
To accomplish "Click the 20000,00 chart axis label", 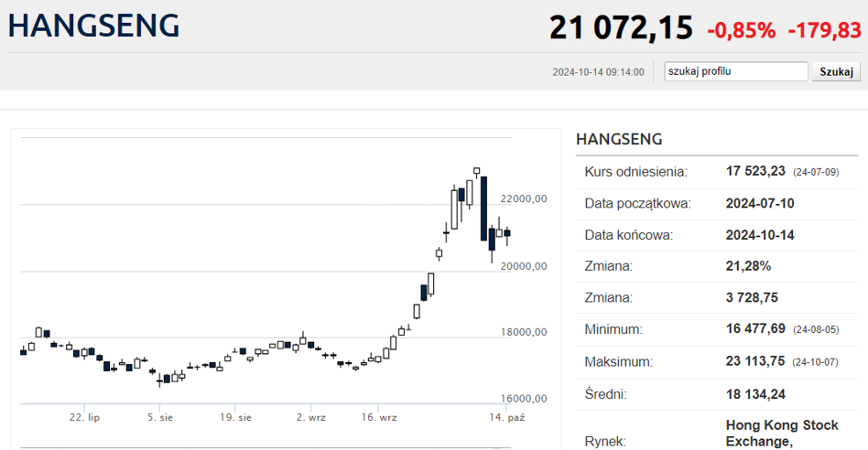I will click(524, 266).
